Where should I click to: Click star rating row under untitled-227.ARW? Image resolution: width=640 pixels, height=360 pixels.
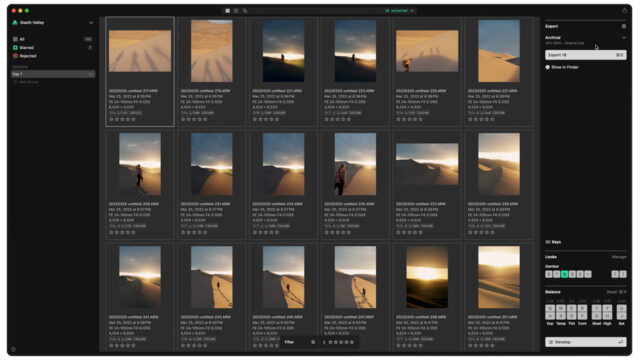tap(481, 119)
